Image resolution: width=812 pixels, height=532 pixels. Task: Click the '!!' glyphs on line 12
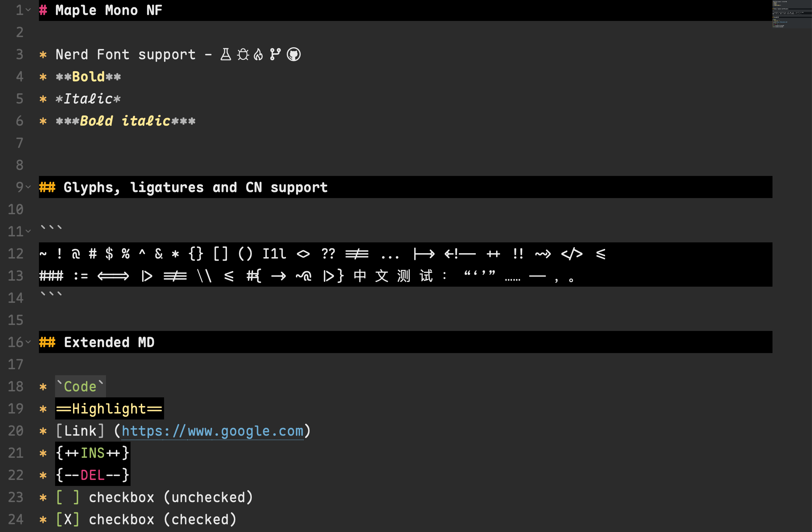click(x=518, y=254)
